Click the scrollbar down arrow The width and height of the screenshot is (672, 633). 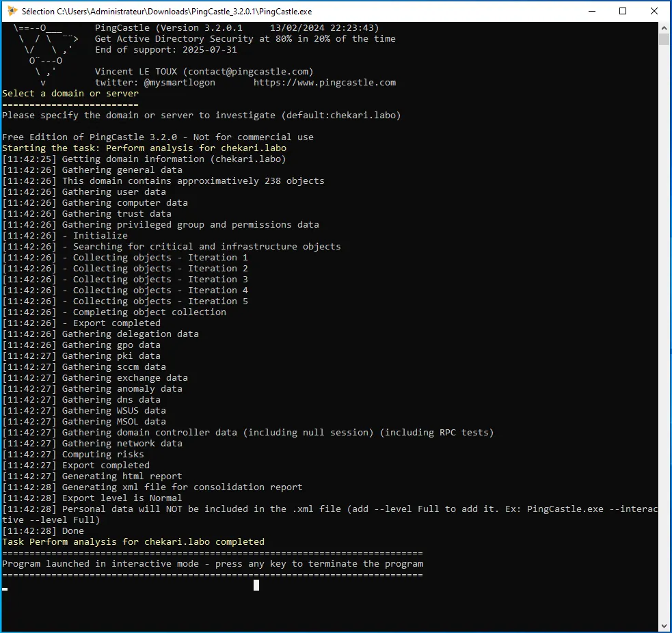click(664, 625)
